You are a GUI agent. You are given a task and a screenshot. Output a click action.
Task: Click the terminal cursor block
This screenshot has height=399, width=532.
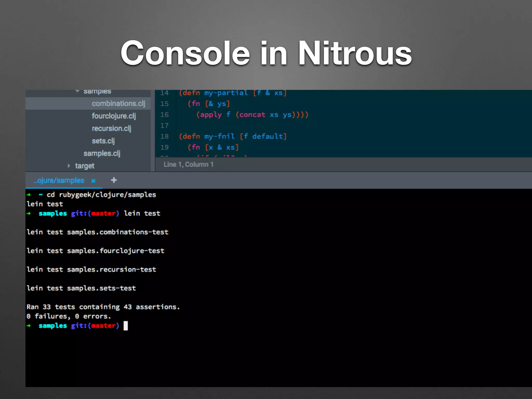coord(125,325)
